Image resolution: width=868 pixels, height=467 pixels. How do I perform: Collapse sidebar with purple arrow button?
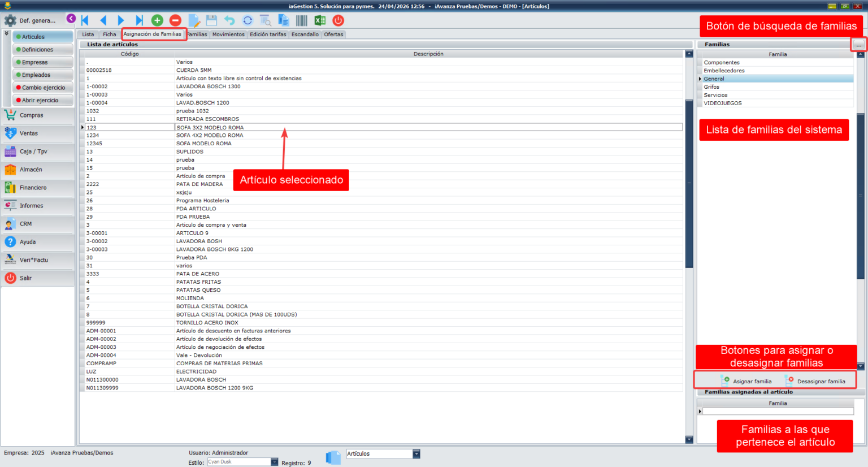tap(71, 19)
